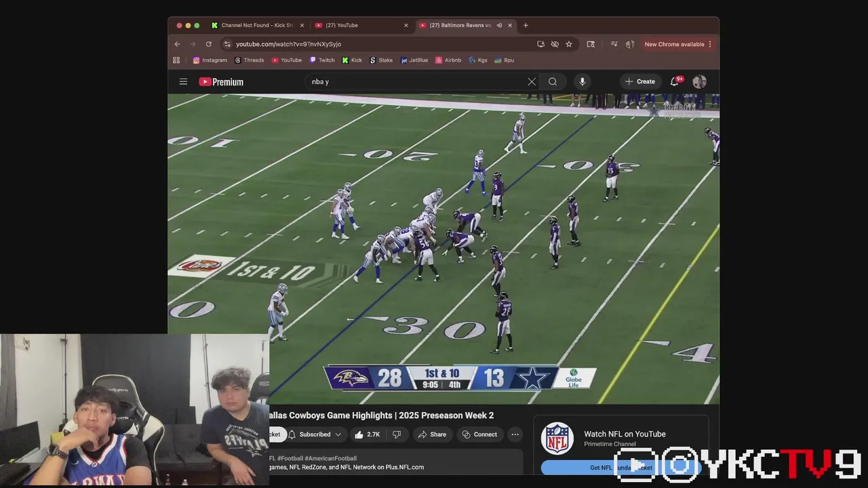Go back with the browser back arrow

[x=177, y=44]
